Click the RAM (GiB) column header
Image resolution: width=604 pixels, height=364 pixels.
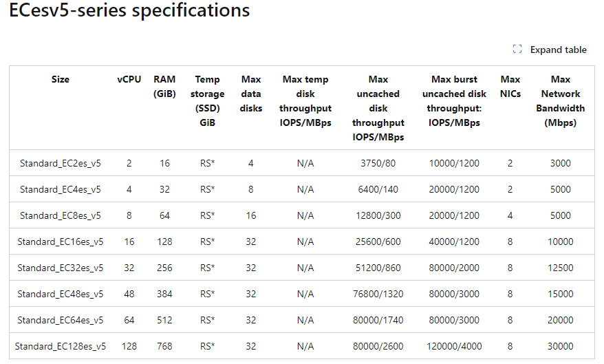tap(164, 87)
